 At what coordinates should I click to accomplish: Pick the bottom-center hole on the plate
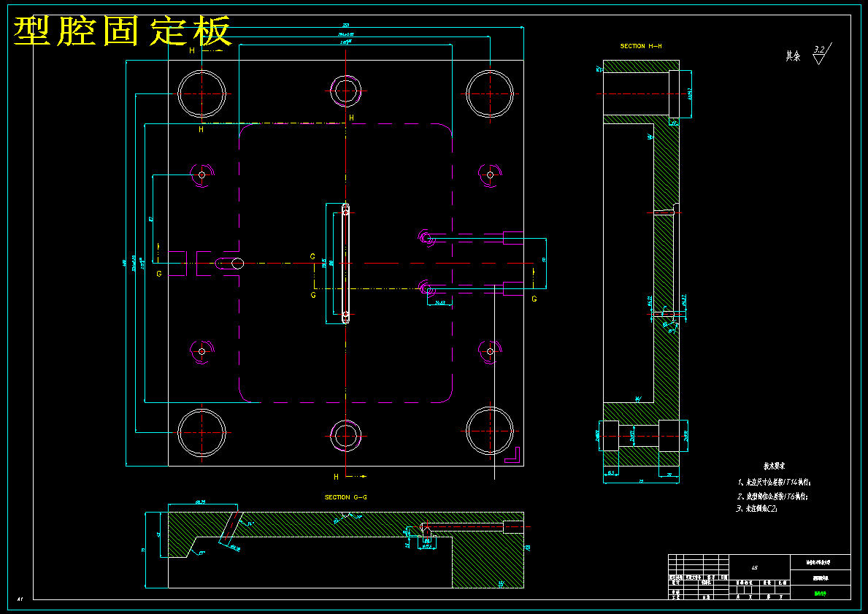(346, 435)
